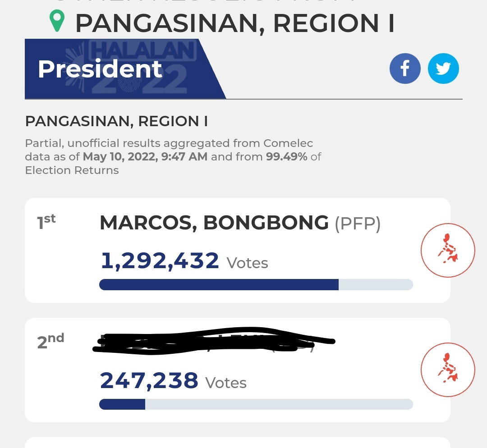Click the blacked-out second candidate name

coord(214,341)
